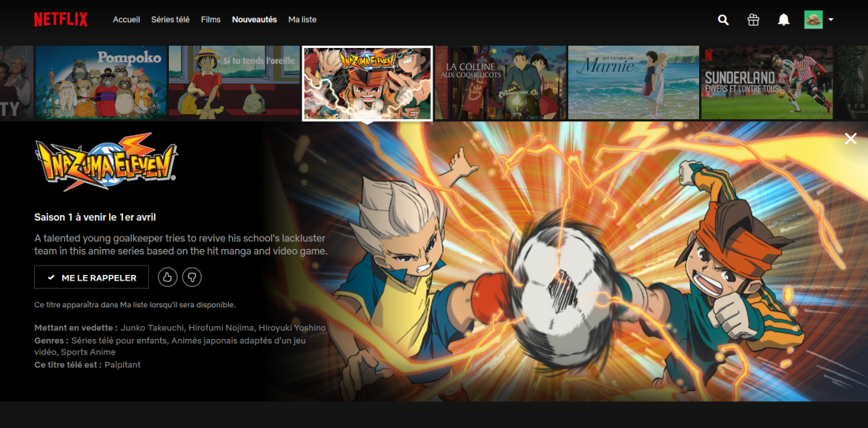Open Ma liste from top navigation
This screenshot has height=428, width=868.
tap(302, 20)
